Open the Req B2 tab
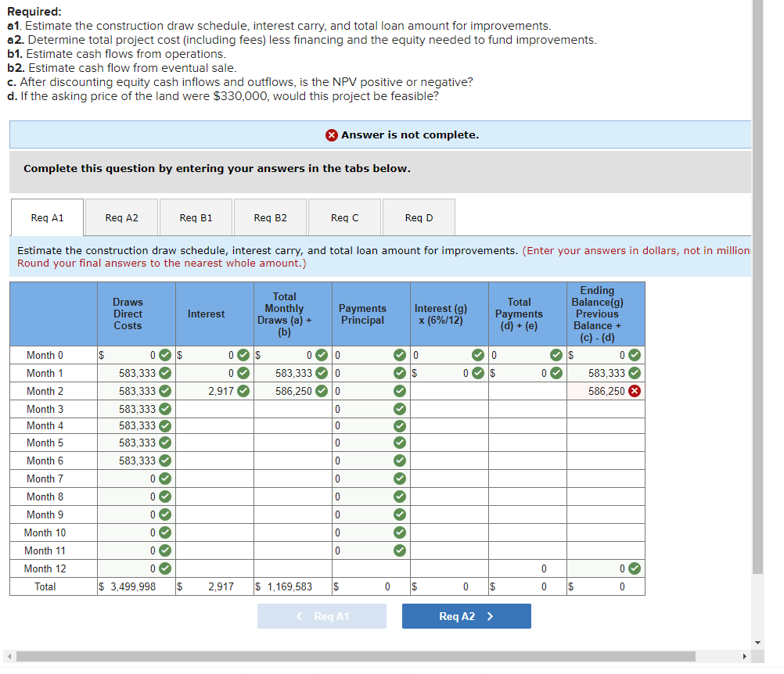Image resolution: width=784 pixels, height=674 pixels. 271,217
